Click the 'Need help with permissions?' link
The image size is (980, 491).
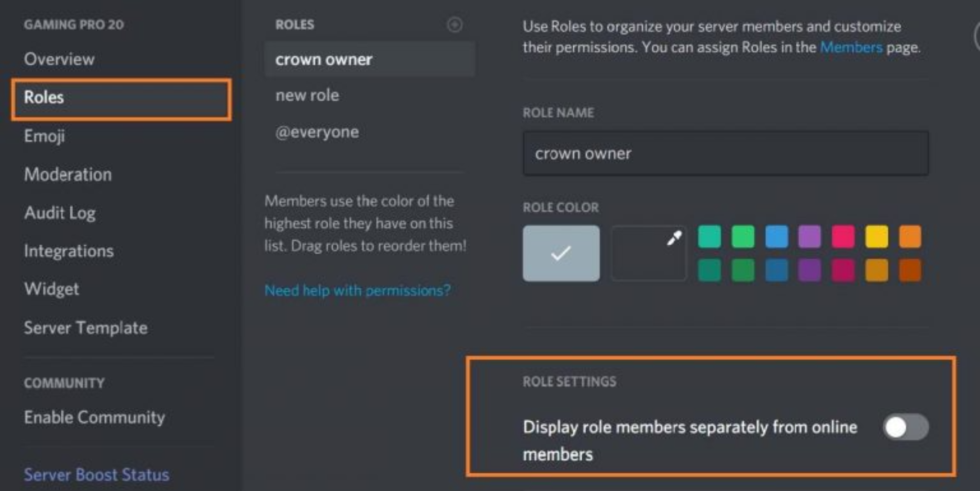pos(357,290)
